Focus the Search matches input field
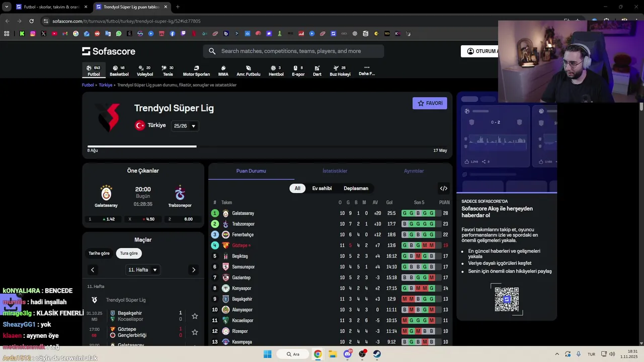This screenshot has width=644, height=362. tap(293, 51)
